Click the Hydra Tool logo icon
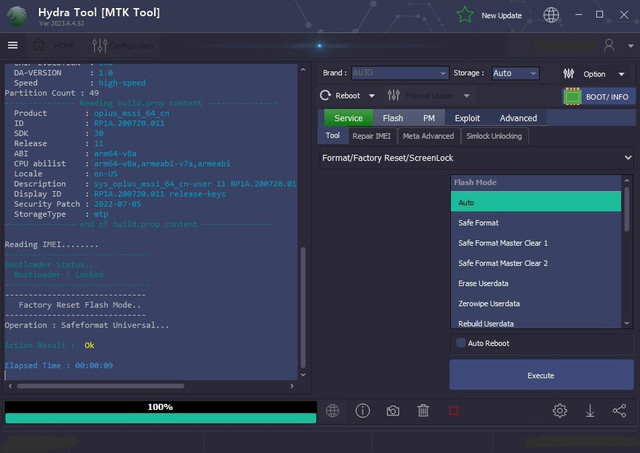This screenshot has height=453, width=640. click(17, 16)
